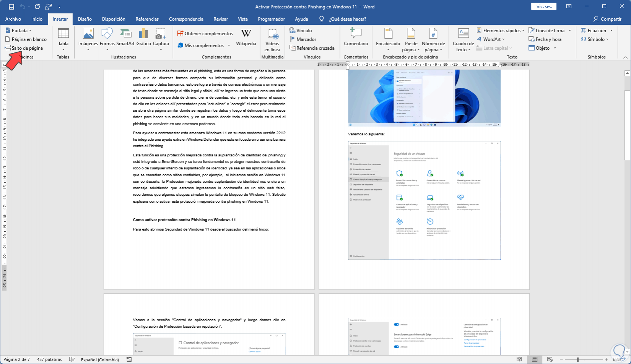Open the Wikipedia add-in

point(246,37)
